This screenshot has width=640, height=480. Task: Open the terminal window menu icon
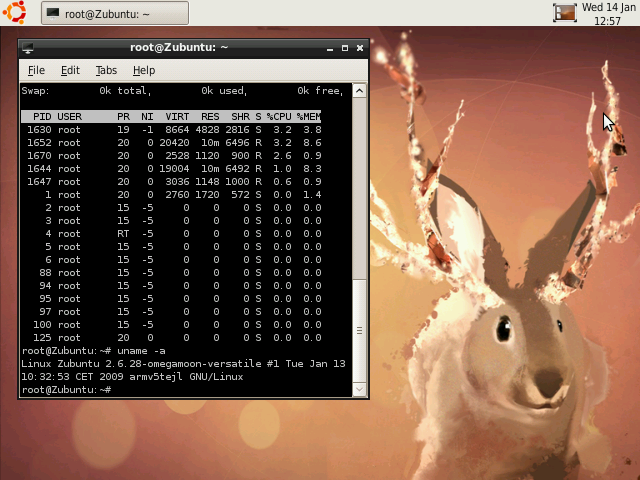28,48
